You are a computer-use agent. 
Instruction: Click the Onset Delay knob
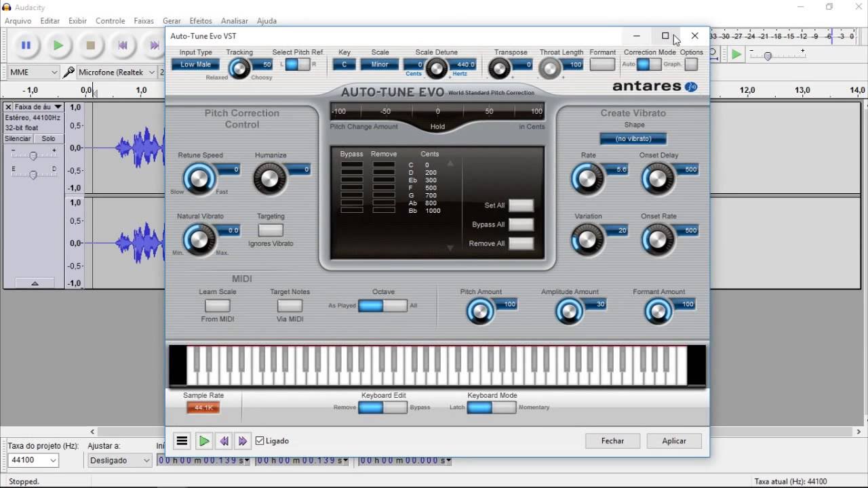(x=657, y=178)
